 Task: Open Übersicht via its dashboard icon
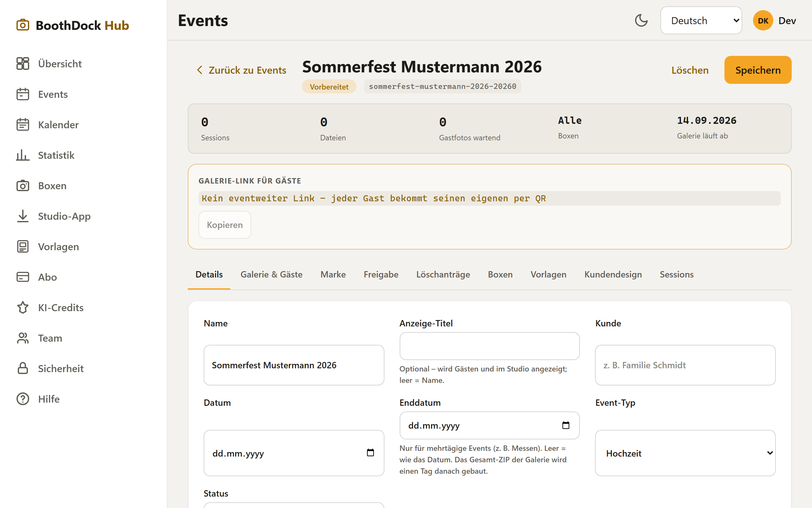click(x=23, y=63)
